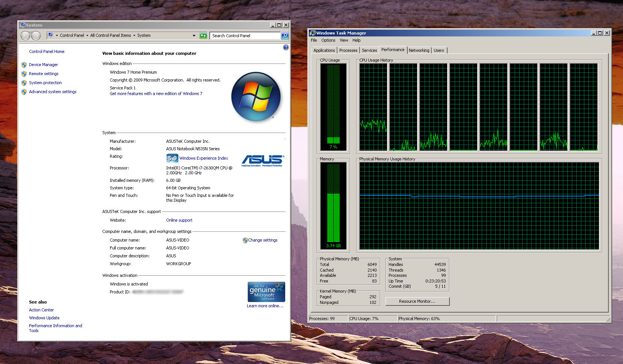The height and width of the screenshot is (364, 623).
Task: Click the Search Control Panel field
Action: click(245, 36)
